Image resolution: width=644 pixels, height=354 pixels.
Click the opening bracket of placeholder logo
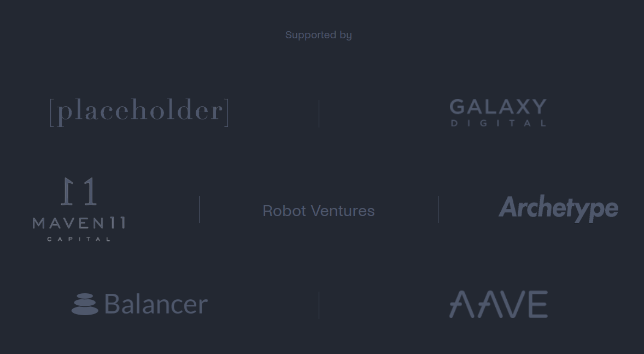coord(52,113)
